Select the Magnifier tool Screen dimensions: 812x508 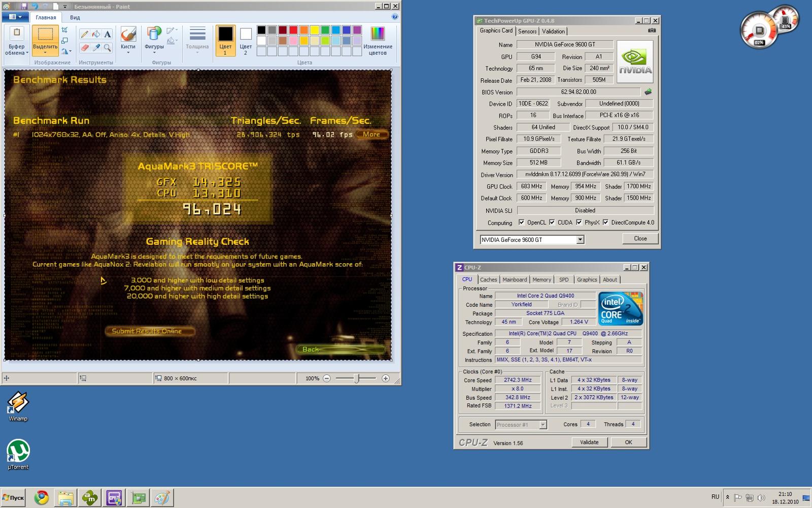(x=108, y=47)
